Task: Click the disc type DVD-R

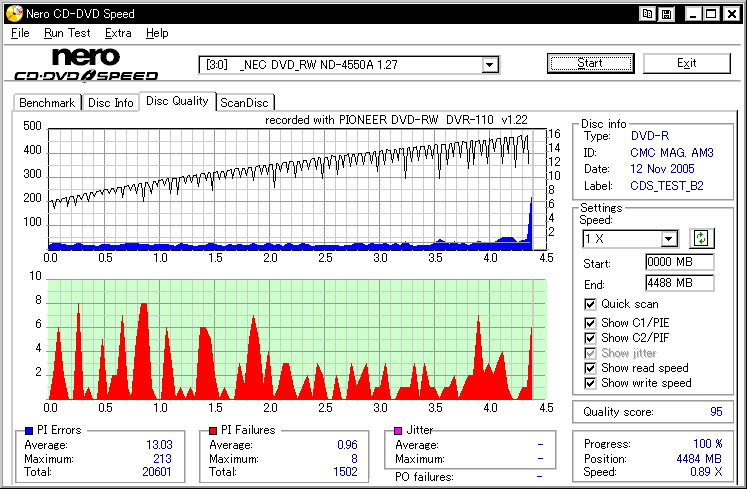Action: pyautogui.click(x=650, y=136)
